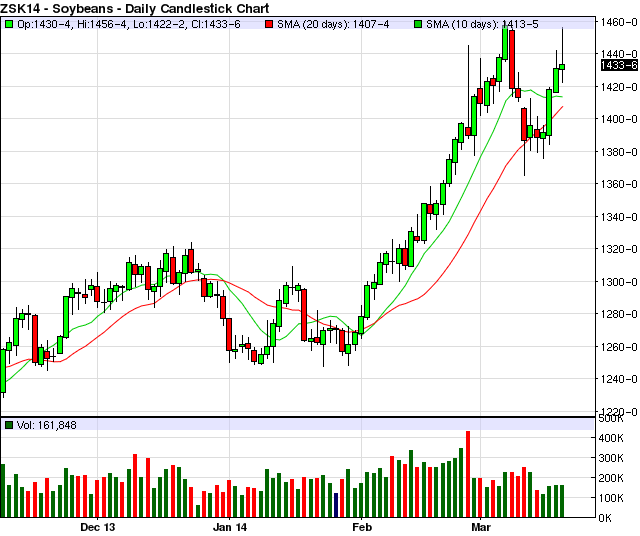Click the large red candle falling from 1455
Image resolution: width=640 pixels, height=536 pixels.
[512, 59]
